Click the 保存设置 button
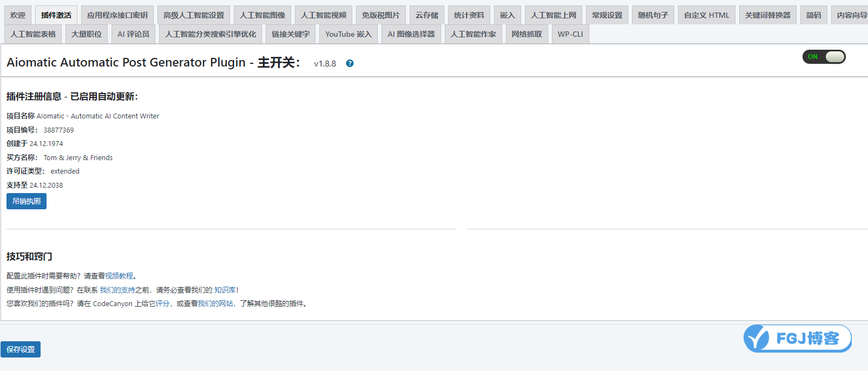868x371 pixels. pyautogui.click(x=21, y=349)
